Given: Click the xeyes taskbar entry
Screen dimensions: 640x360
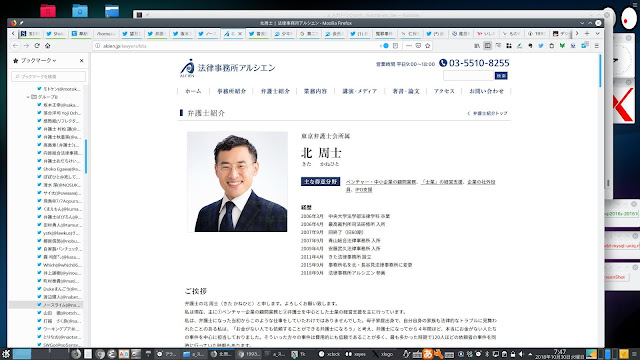Looking at the screenshot, I should [356, 354].
